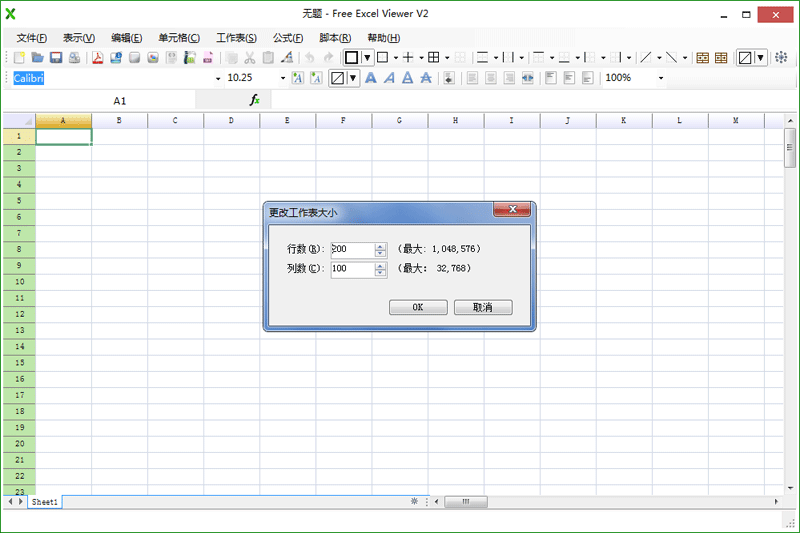The image size is (800, 533).
Task: Open the 工作表(S) menu
Action: click(x=236, y=38)
